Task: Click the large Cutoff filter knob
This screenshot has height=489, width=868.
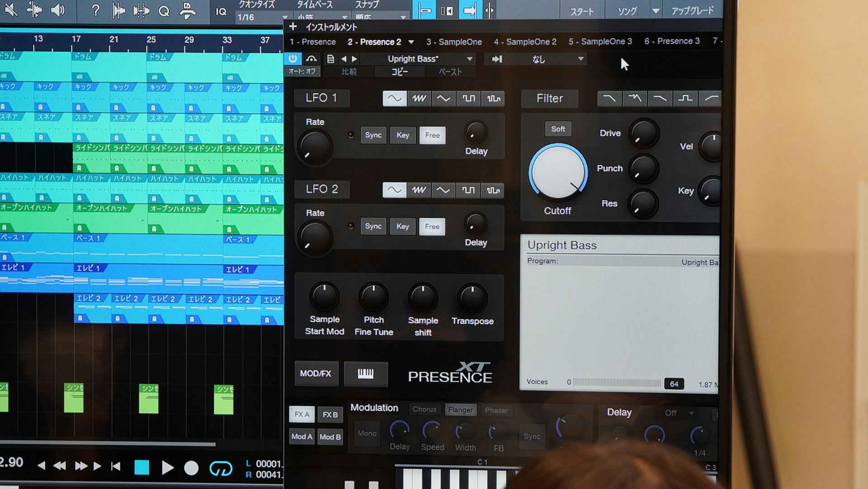Action: pos(558,173)
